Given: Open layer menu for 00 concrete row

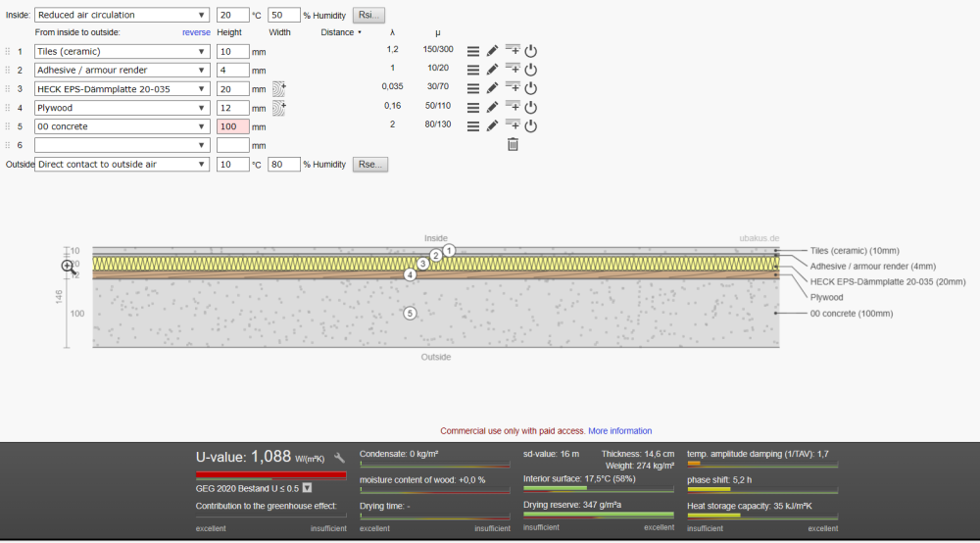Looking at the screenshot, I should pos(473,126).
